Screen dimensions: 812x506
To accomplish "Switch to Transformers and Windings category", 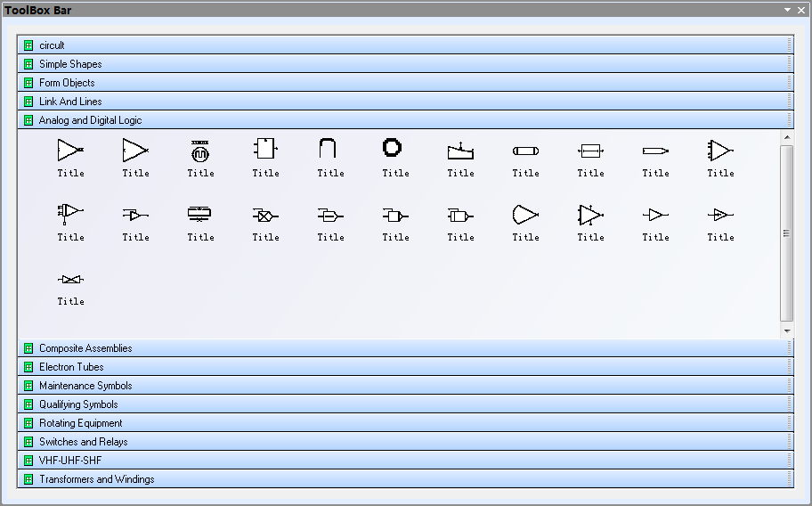I will tap(96, 479).
